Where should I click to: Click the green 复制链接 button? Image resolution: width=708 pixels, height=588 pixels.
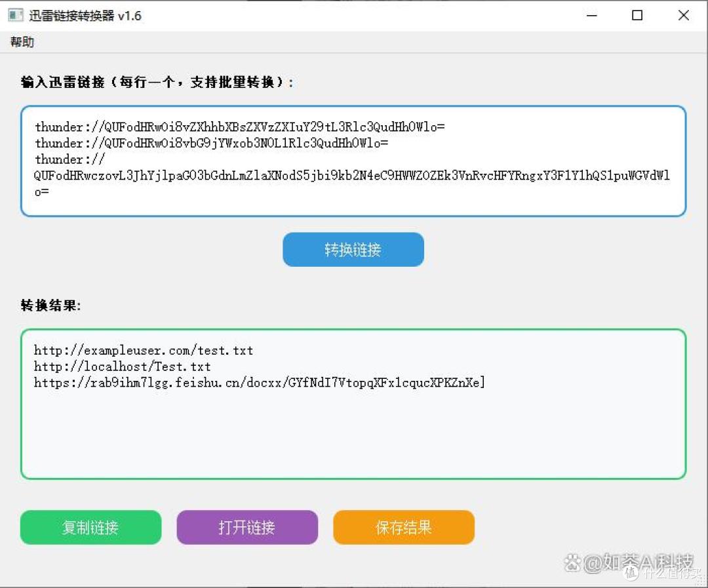point(90,527)
